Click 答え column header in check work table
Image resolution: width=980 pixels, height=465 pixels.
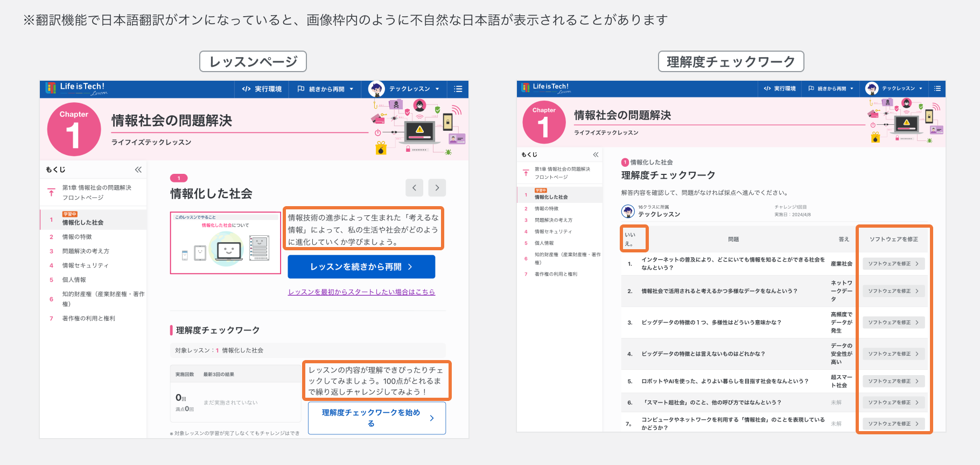[x=844, y=239]
